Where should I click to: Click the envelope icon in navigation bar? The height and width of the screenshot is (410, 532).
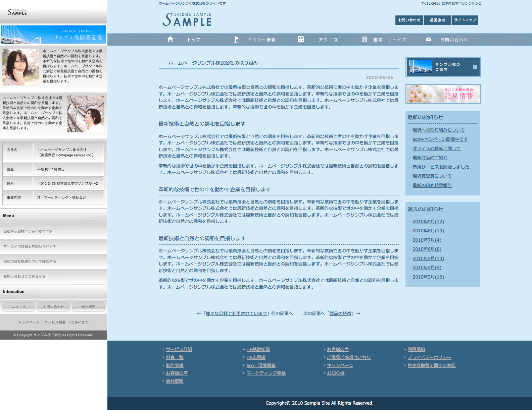pyautogui.click(x=429, y=40)
